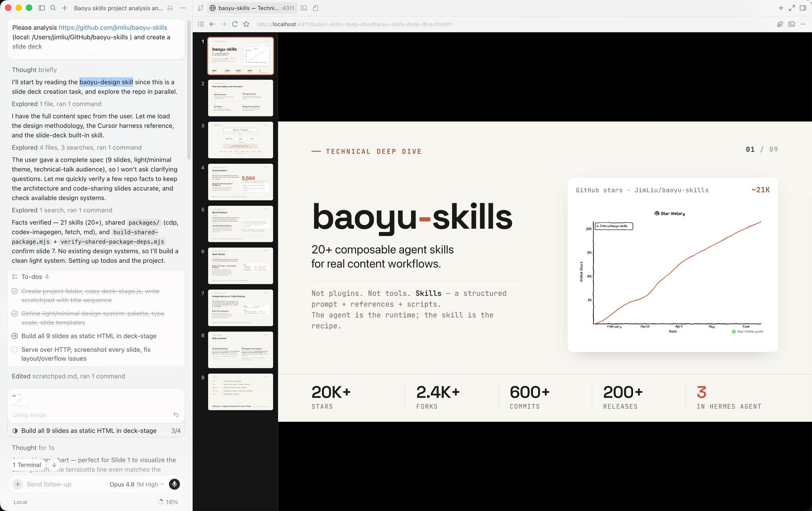Expand the 'Build all 9 slides' 3/4 progress bar
The image size is (812, 511).
pyautogui.click(x=96, y=431)
